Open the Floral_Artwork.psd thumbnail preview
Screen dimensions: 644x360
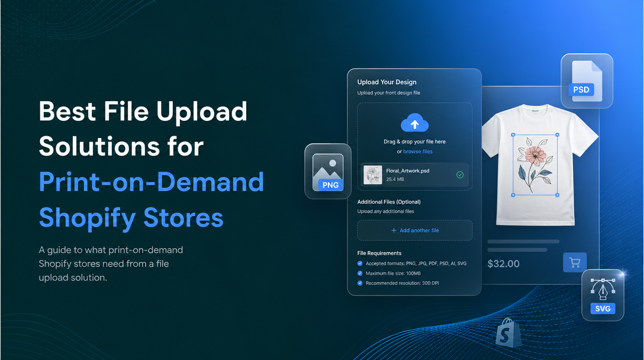coord(372,175)
